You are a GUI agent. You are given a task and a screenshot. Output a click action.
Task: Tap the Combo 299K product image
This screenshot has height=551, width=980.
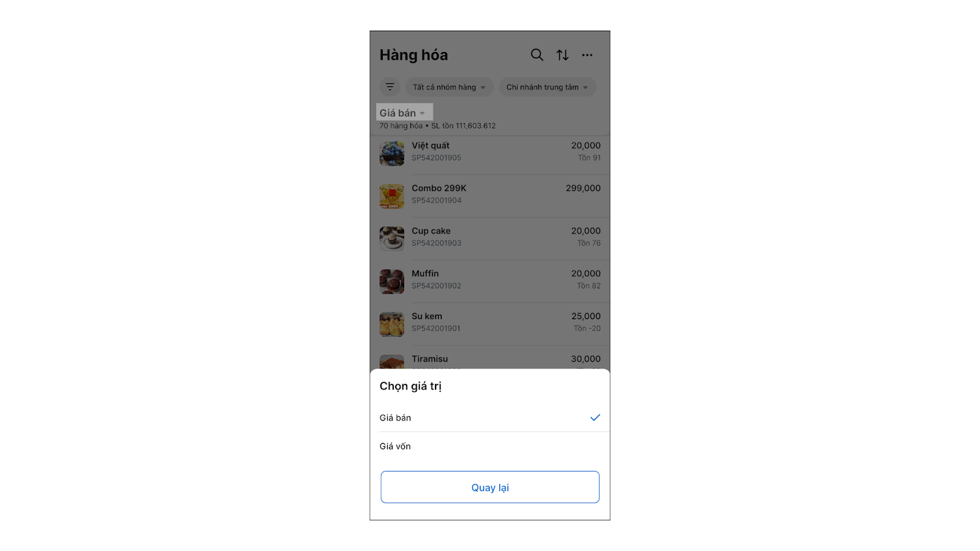(392, 197)
